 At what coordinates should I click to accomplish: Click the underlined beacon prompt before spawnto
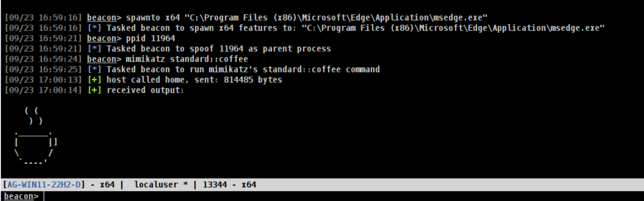pos(101,18)
